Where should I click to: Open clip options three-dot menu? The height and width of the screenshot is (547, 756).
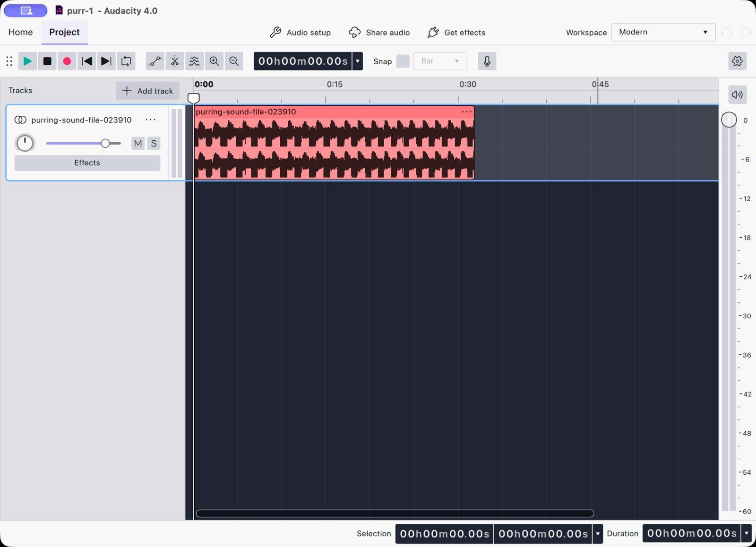click(466, 112)
